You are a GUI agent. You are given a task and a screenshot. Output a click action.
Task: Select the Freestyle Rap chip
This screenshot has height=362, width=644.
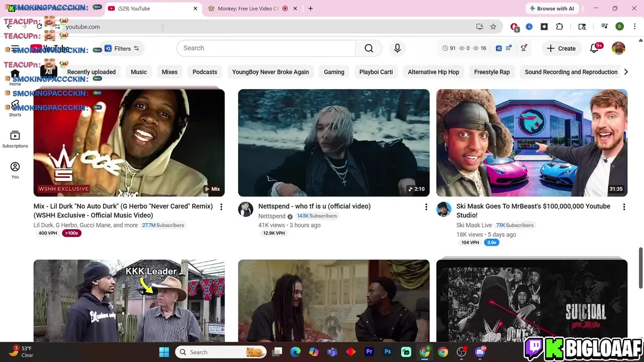pyautogui.click(x=492, y=72)
